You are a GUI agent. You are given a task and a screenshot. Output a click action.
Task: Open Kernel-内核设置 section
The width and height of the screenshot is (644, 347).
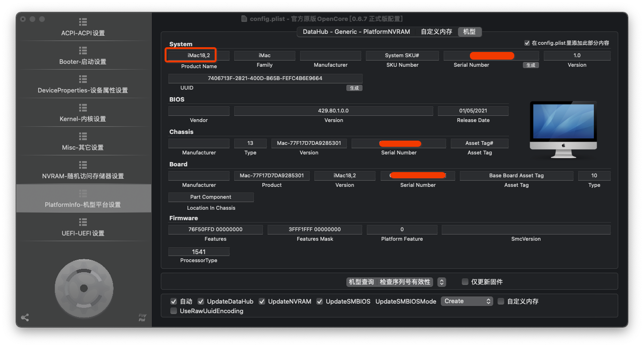[83, 113]
